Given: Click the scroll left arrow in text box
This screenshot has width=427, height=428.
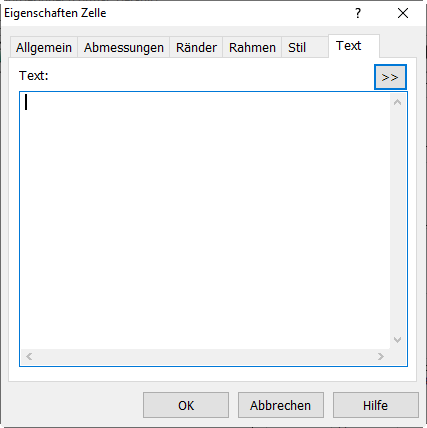Looking at the screenshot, I should pos(29,357).
